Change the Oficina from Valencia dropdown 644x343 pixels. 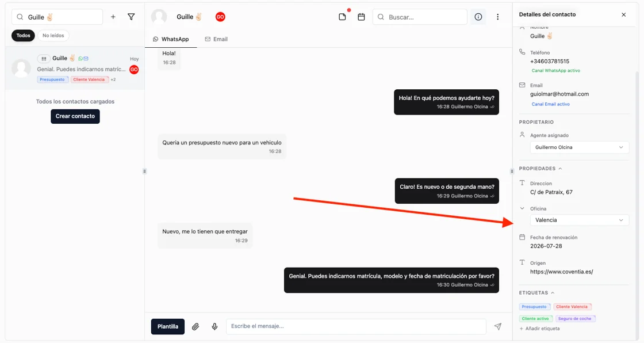tap(578, 220)
